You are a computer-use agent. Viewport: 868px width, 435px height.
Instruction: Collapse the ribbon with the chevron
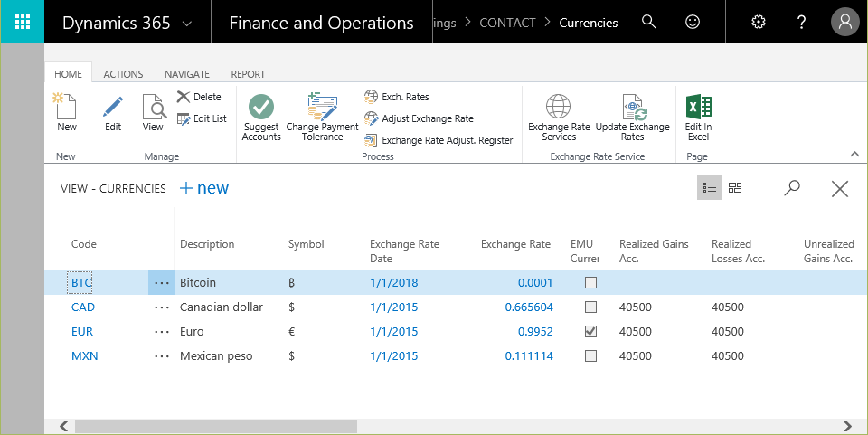coord(854,155)
